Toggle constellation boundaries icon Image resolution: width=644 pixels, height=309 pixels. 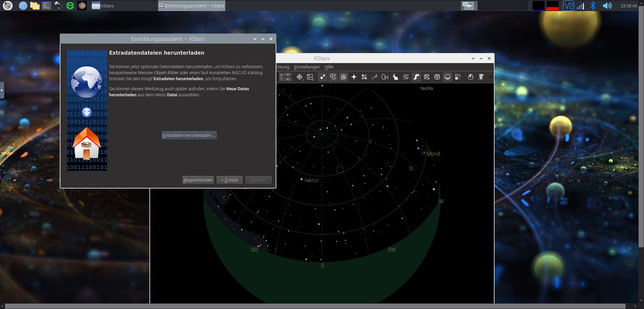[406, 77]
